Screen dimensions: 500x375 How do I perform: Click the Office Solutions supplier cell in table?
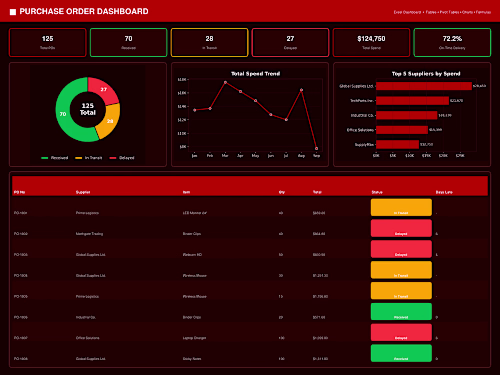87,338
